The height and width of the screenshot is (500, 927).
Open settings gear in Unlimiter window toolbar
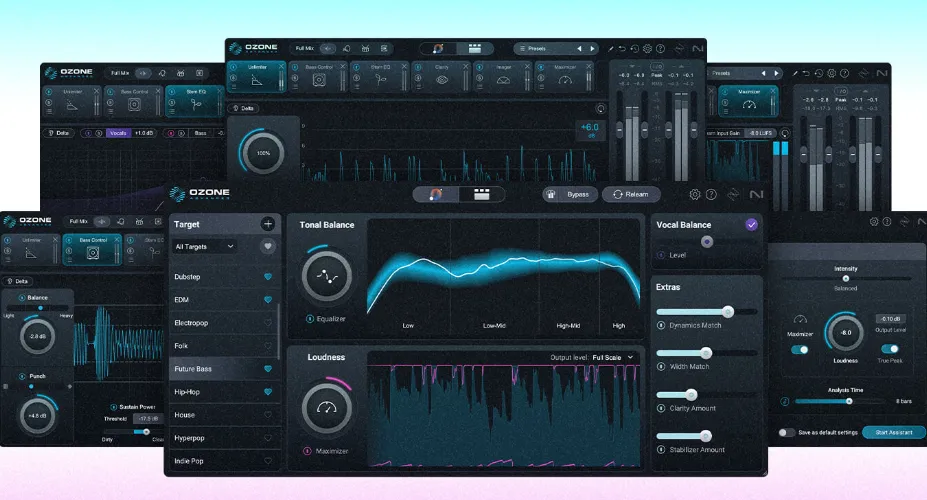(647, 48)
